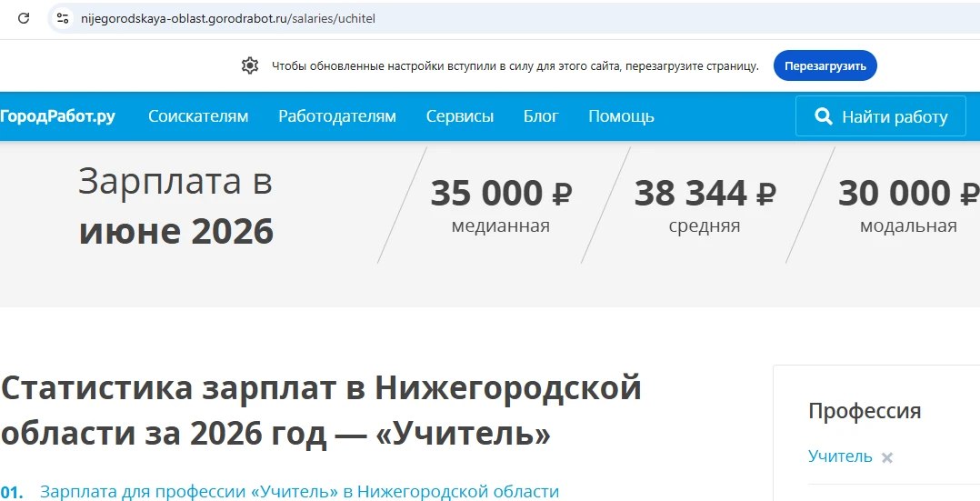
Task: Reload the page with the browser refresh icon
Action: [24, 18]
